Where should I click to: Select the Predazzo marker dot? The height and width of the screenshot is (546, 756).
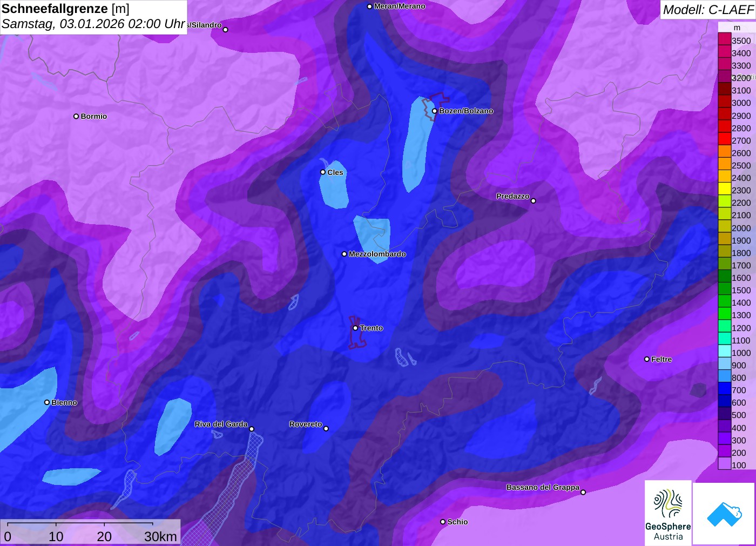pos(534,201)
